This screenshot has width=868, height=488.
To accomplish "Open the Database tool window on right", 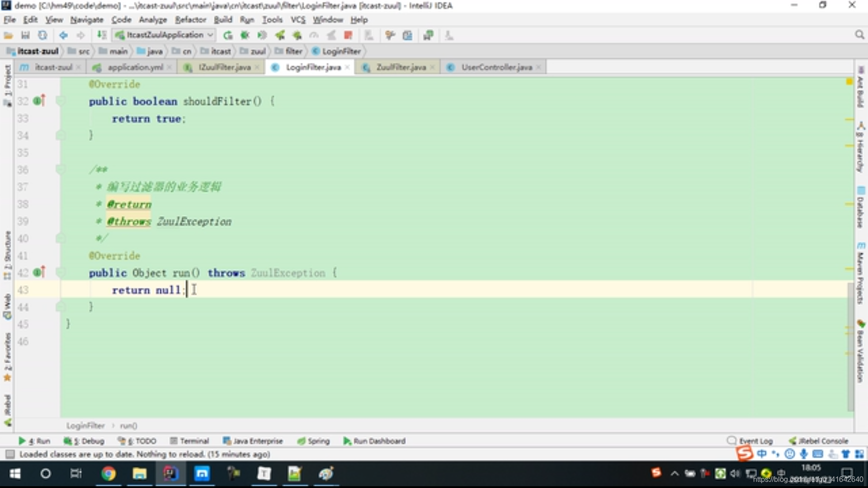I will coord(860,207).
